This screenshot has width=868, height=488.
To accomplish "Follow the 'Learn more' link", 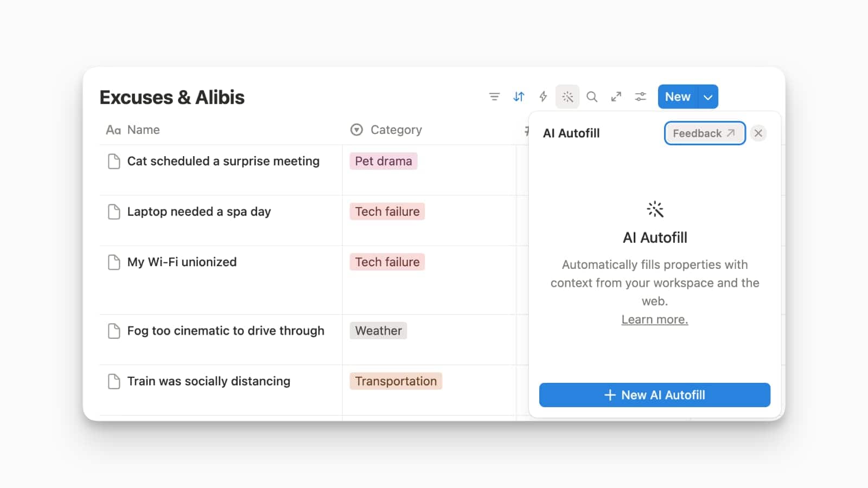I will point(654,320).
